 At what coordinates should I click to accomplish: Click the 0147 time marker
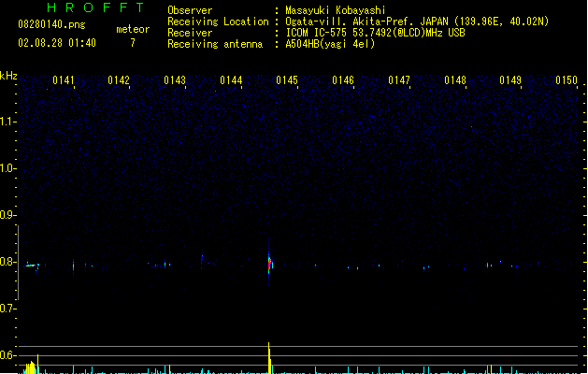click(399, 80)
